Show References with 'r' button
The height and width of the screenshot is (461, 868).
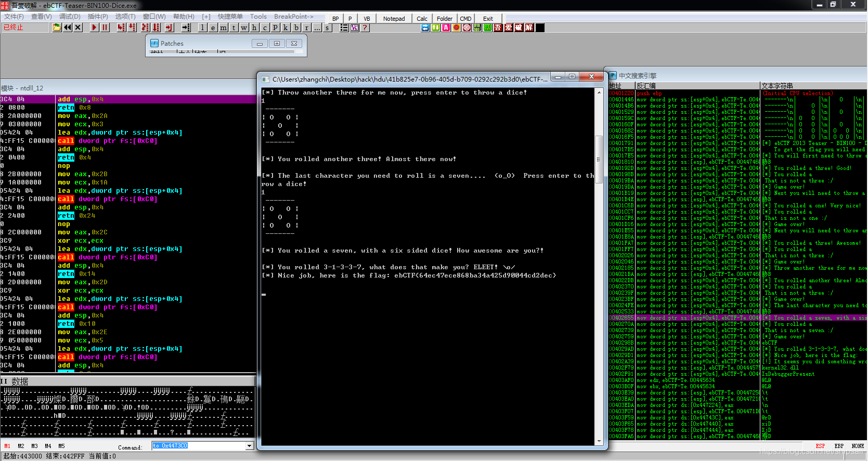306,28
